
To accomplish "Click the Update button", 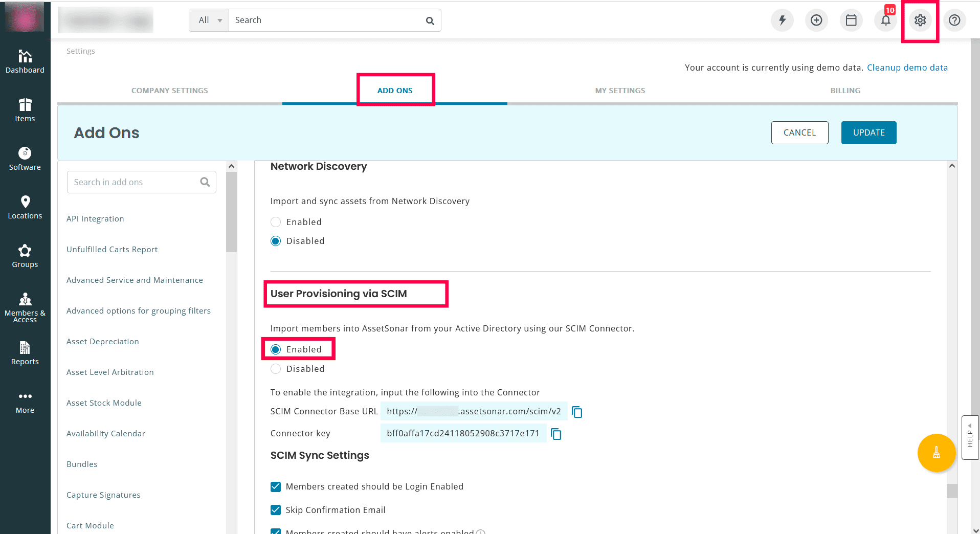I will tap(868, 133).
